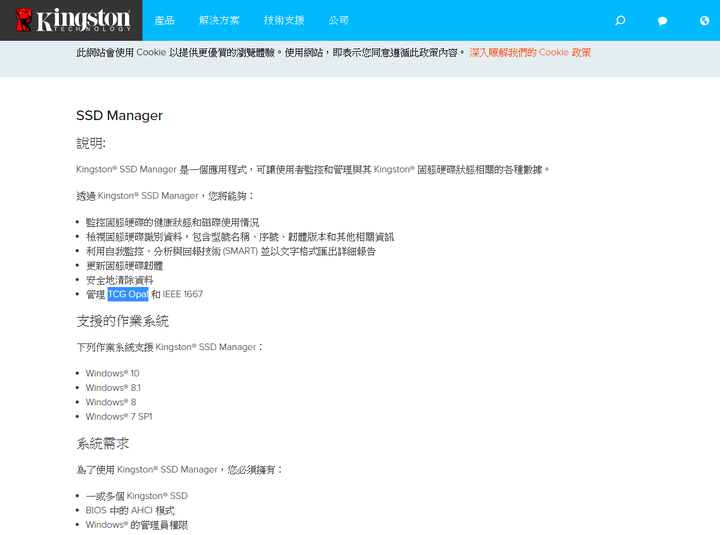
Task: Open the search magnifier icon
Action: [620, 20]
